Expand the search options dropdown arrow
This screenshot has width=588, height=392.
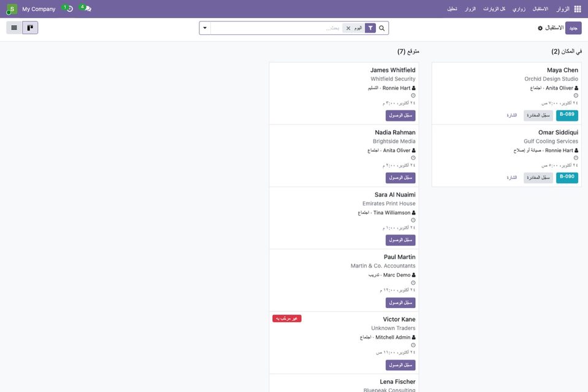coord(205,28)
